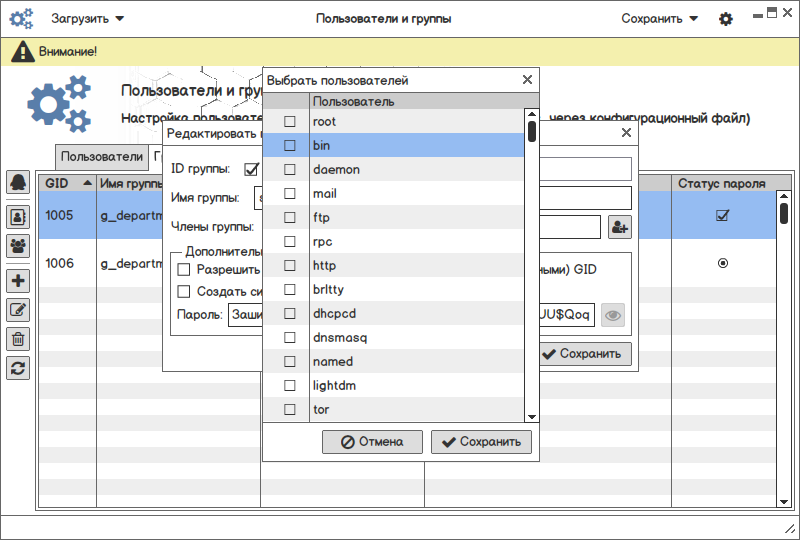Click the Linux penguin icon in the sidebar
This screenshot has width=800, height=540.
18,183
